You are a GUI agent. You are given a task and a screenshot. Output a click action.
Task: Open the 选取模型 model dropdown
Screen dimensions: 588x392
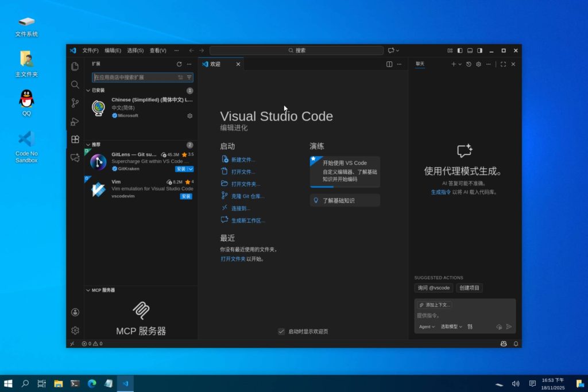pyautogui.click(x=451, y=327)
